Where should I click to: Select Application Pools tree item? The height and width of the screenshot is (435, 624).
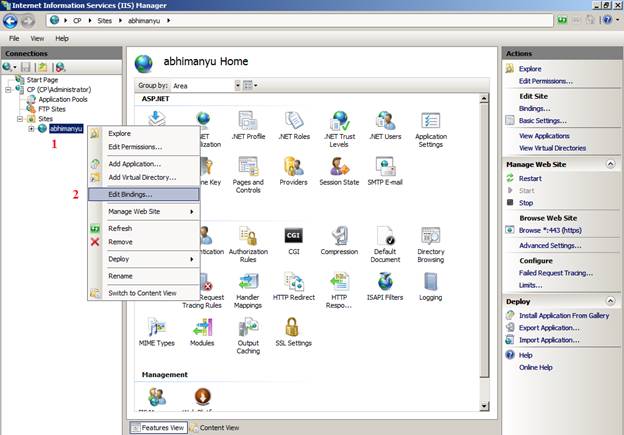[x=62, y=99]
